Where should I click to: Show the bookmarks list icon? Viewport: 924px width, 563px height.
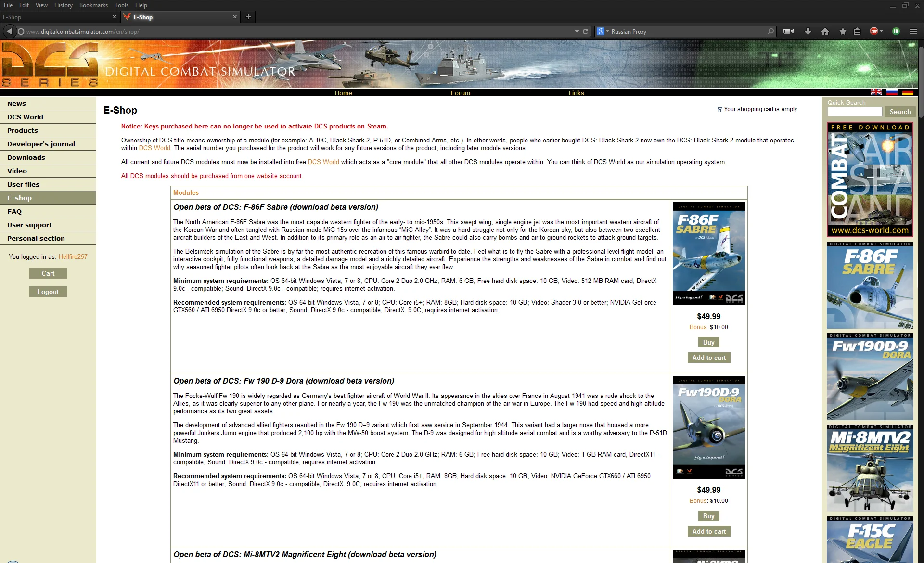tap(857, 31)
